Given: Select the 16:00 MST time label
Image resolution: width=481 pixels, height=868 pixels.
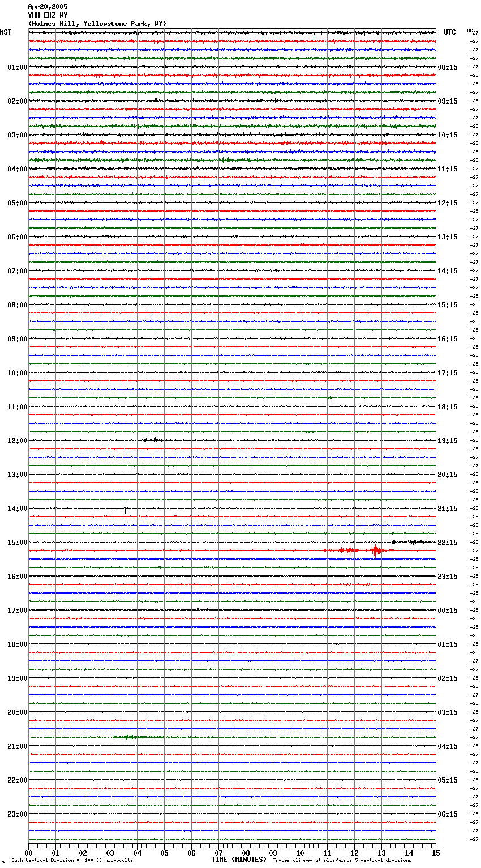Looking at the screenshot, I should (18, 577).
